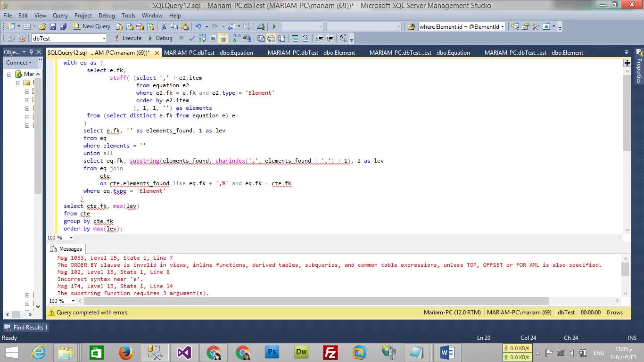644x362 pixels.
Task: Toggle auto-hide pin on Object Explorer
Action: [x=31, y=52]
